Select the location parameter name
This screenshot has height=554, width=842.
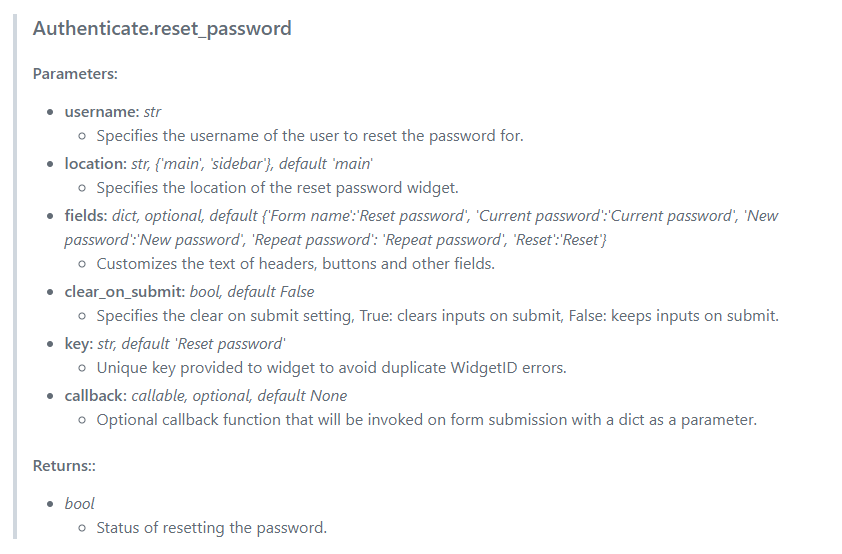pyautogui.click(x=95, y=162)
